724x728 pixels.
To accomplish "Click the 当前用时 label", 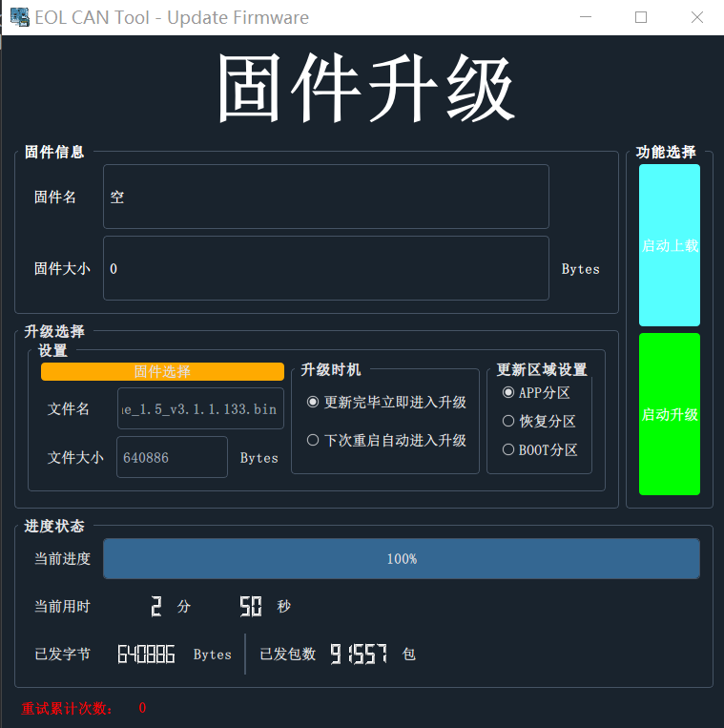I will point(62,607).
